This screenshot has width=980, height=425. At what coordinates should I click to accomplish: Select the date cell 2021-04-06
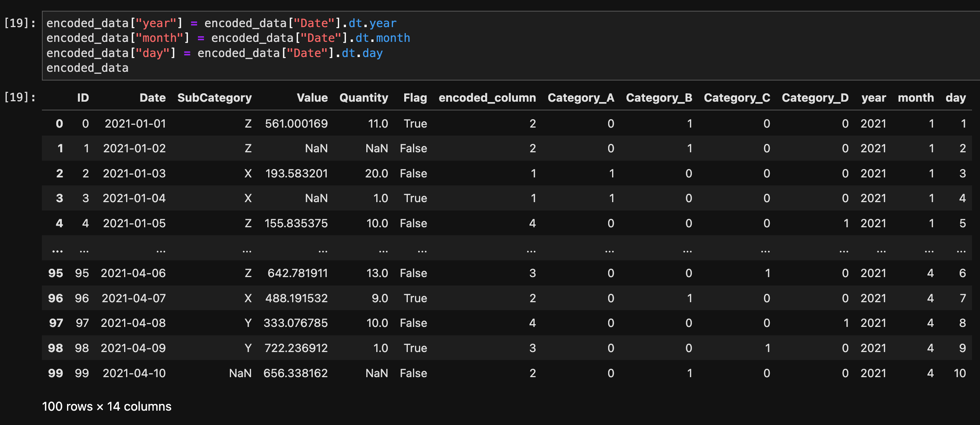point(133,273)
